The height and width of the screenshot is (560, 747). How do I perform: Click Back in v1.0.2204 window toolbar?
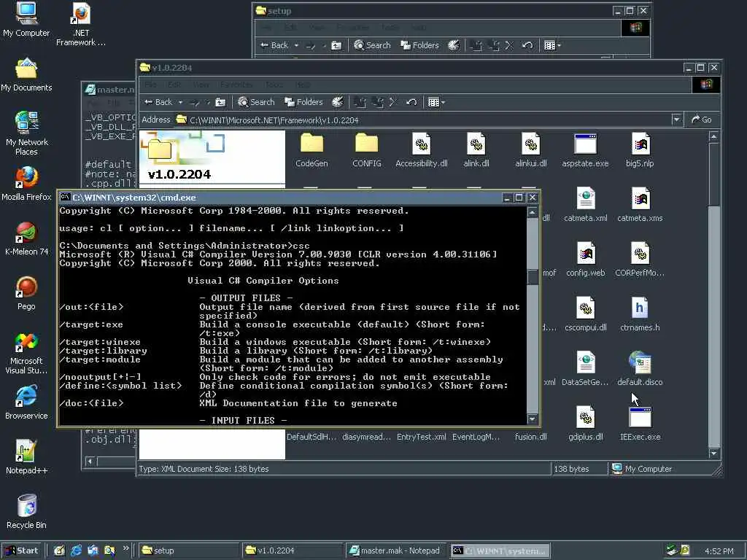click(158, 102)
